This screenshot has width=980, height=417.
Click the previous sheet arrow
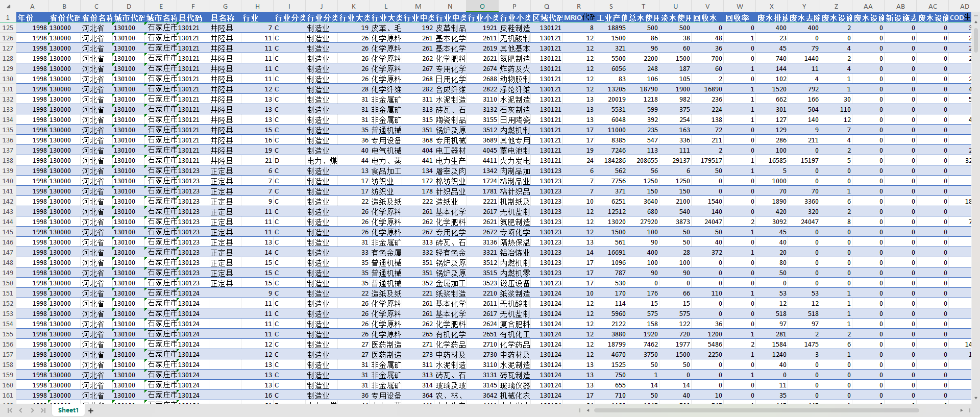coord(21,410)
